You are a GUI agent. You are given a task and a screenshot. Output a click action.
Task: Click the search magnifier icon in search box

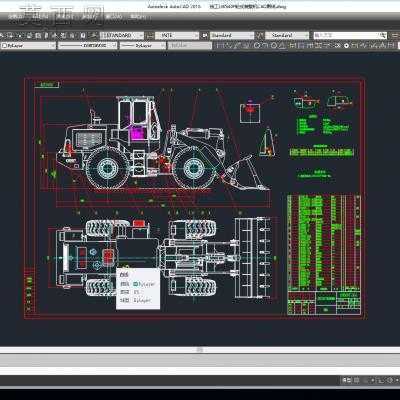pyautogui.click(x=383, y=35)
